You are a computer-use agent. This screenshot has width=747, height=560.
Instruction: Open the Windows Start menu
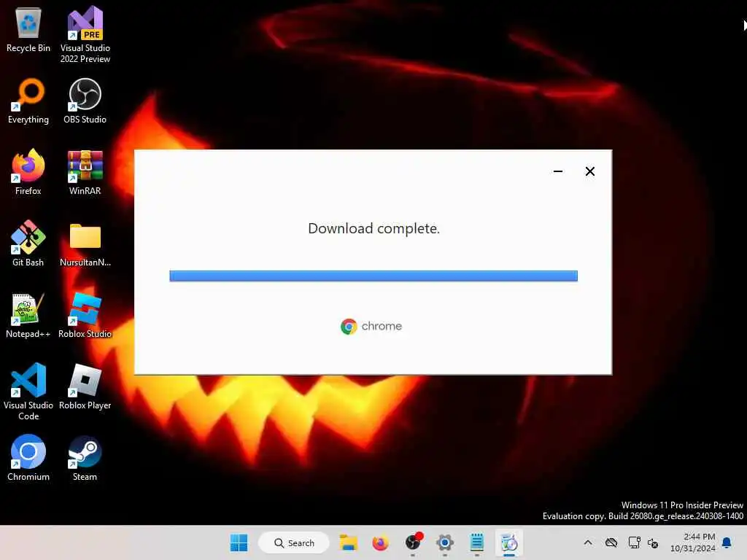point(239,542)
